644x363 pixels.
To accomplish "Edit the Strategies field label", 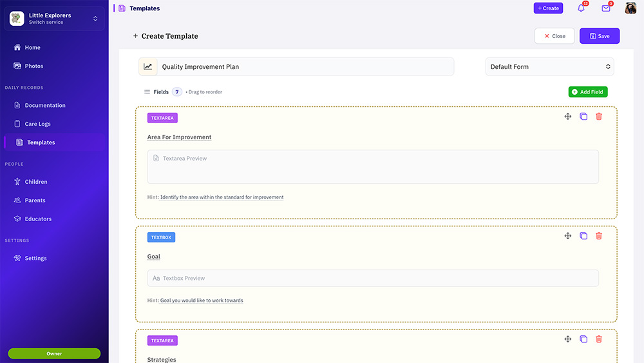I will pyautogui.click(x=162, y=359).
